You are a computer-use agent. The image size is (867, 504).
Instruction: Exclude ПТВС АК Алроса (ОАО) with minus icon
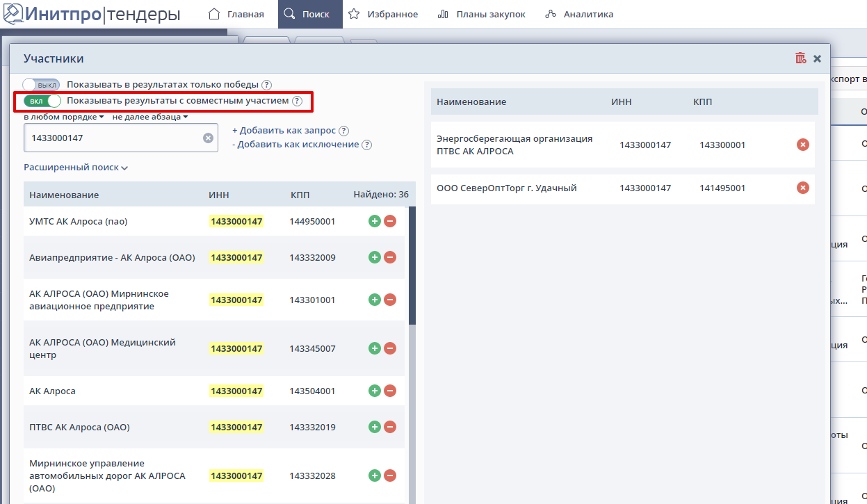(390, 427)
